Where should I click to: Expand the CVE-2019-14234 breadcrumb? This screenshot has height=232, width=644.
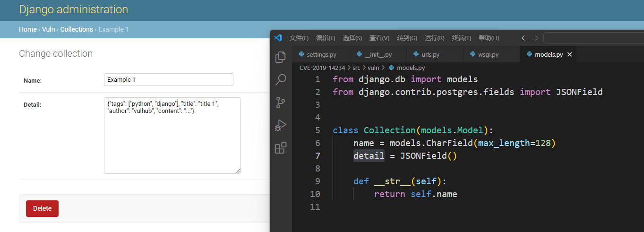322,68
